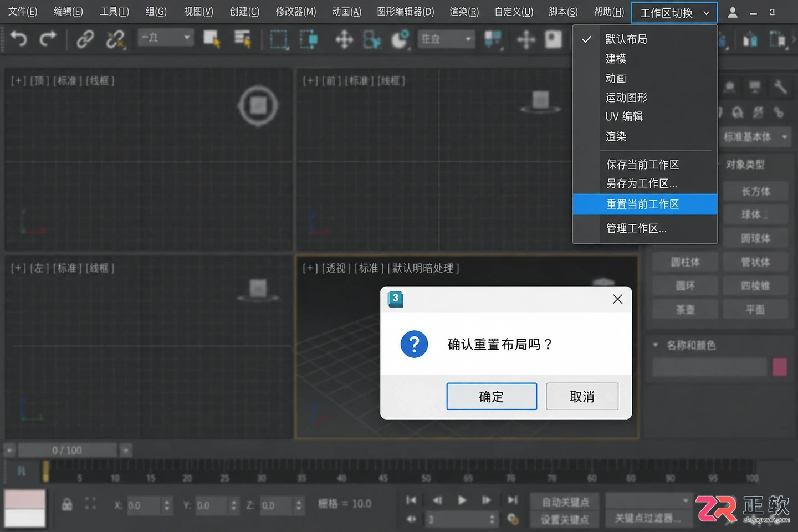The width and height of the screenshot is (798, 532).
Task: Select 重置当前工作区 menu entry
Action: tap(645, 204)
